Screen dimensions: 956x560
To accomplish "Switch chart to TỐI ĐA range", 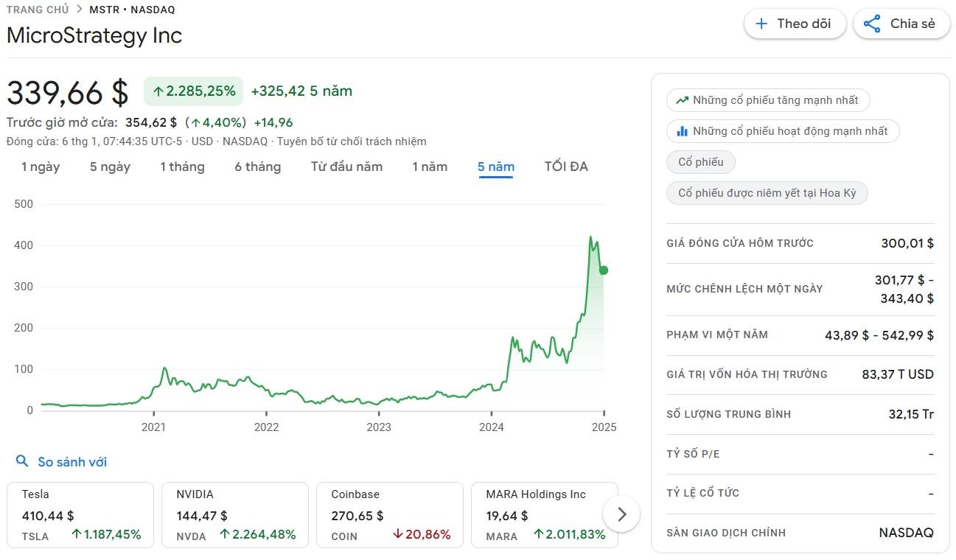I will point(566,167).
